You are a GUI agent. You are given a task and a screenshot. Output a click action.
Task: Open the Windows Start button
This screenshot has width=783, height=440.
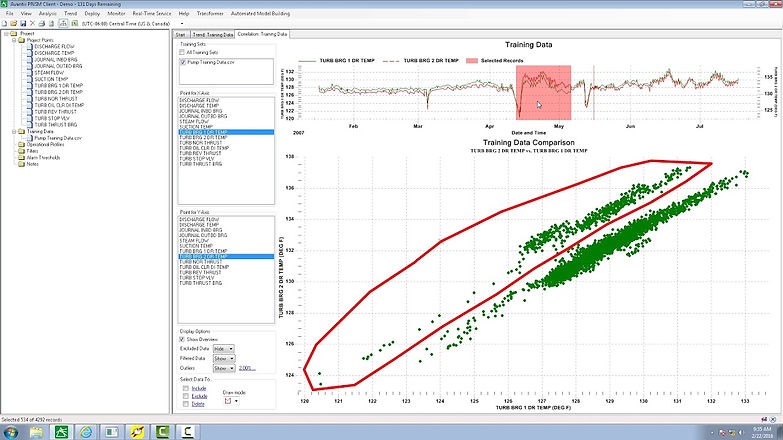coord(10,432)
